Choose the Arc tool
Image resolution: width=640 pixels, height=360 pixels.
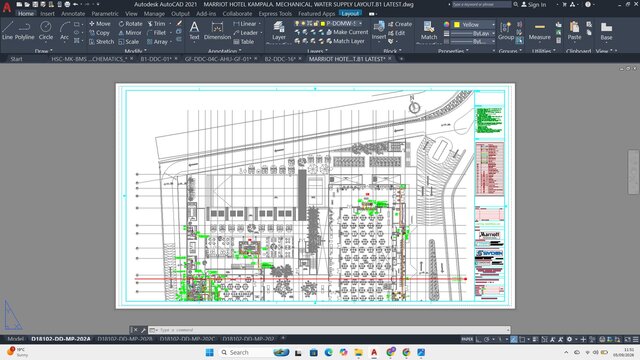(x=64, y=31)
